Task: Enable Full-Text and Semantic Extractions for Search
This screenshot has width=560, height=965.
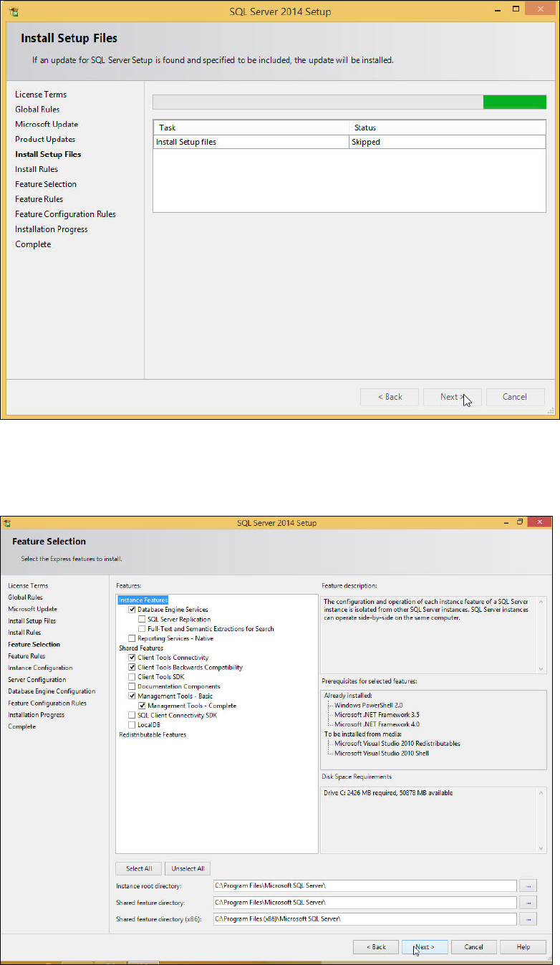Action: tap(142, 629)
